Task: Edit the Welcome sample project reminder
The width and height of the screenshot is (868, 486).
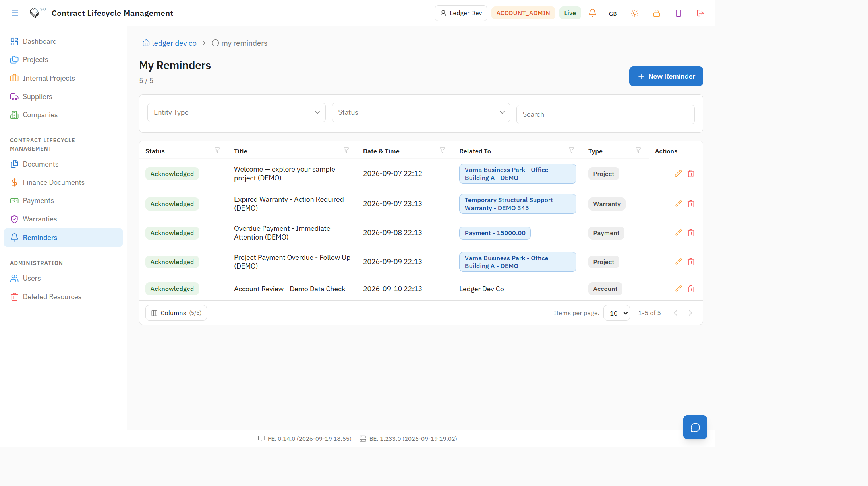Action: (x=678, y=174)
